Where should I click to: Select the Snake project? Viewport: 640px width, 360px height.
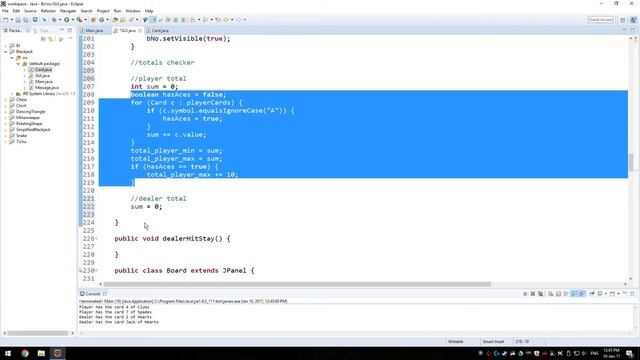[x=21, y=136]
